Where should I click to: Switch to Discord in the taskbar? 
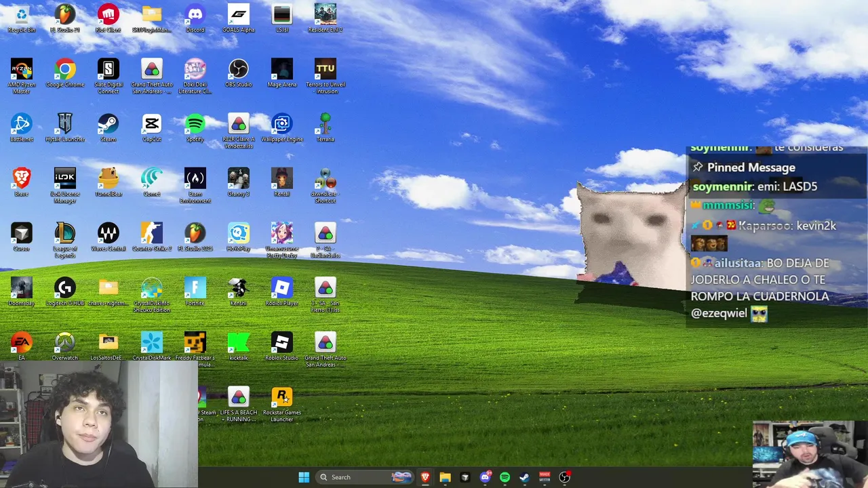[x=485, y=477]
